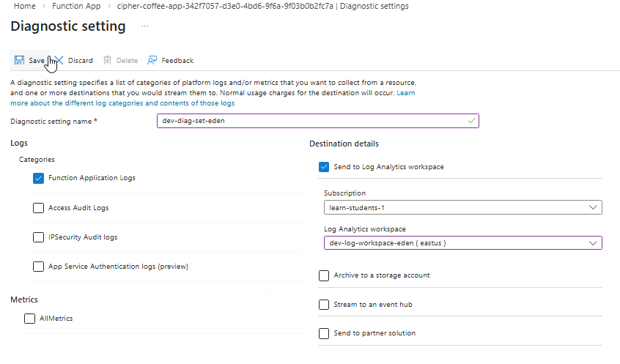Screen dimensions: 620x364
Task: Enable Access Audit Logs checkbox
Action: (39, 208)
